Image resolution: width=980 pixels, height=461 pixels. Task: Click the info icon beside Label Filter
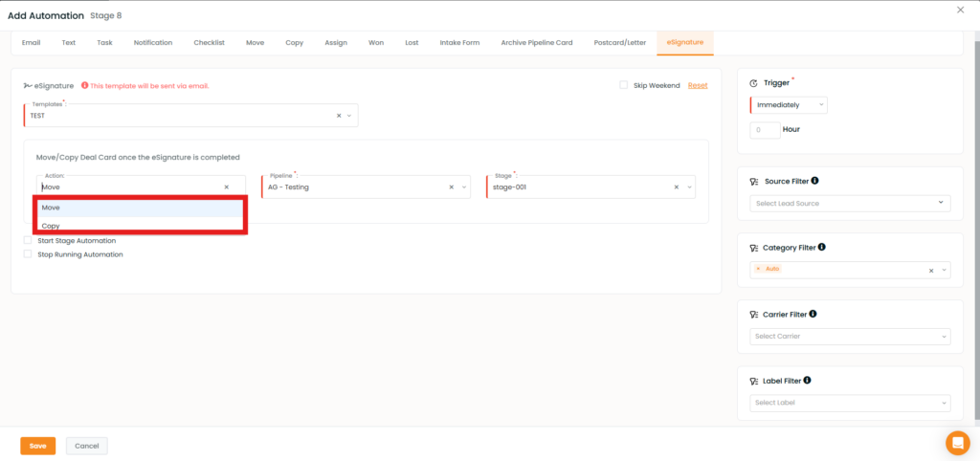[x=806, y=381]
